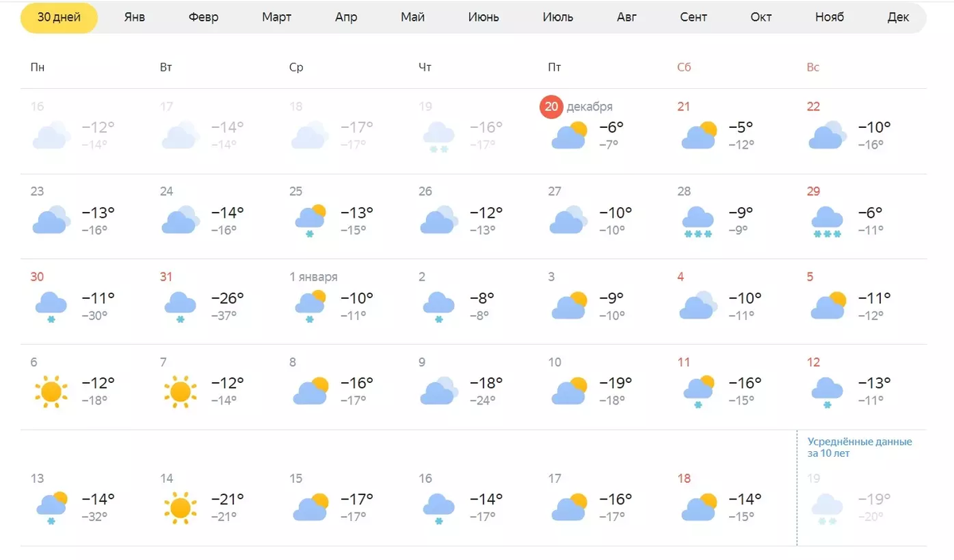This screenshot has height=560, width=954.
Task: Click sun-and-snow icon on January 1
Action: (309, 306)
